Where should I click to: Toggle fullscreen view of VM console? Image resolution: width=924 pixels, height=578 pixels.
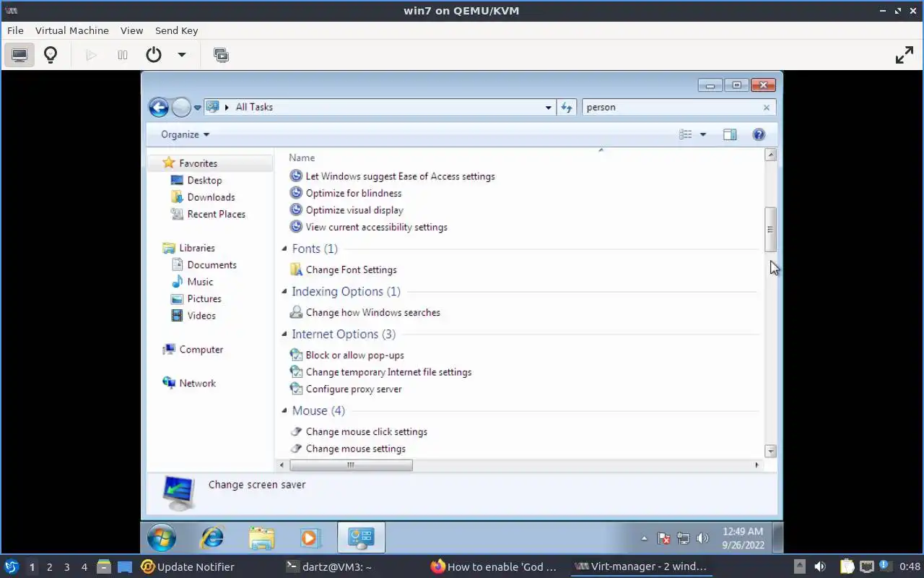(x=905, y=55)
